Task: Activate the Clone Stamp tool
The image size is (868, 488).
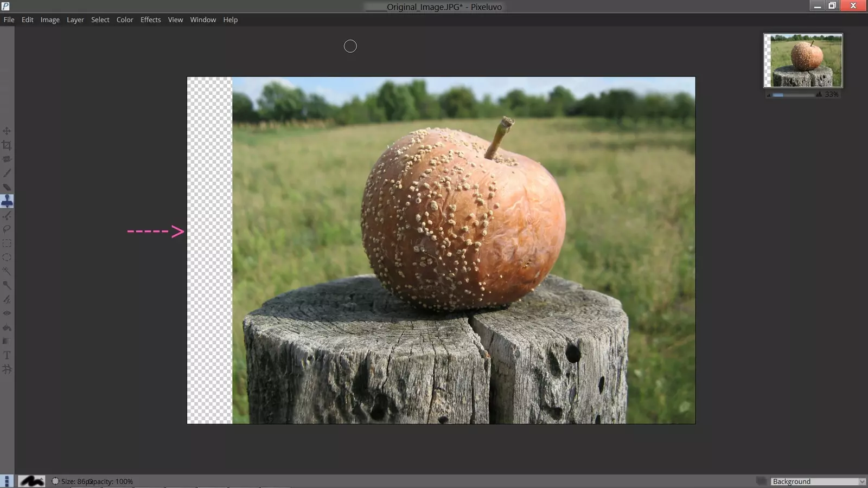Action: tap(7, 201)
